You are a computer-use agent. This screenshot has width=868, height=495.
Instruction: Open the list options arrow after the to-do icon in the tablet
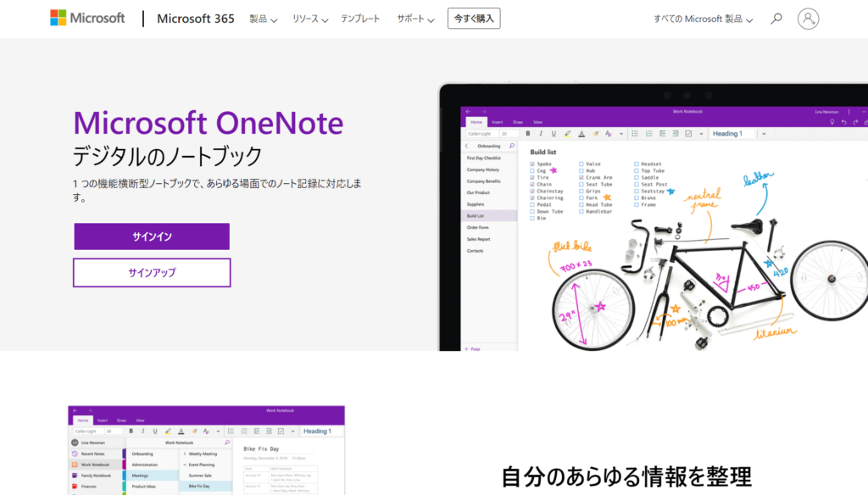click(x=701, y=133)
